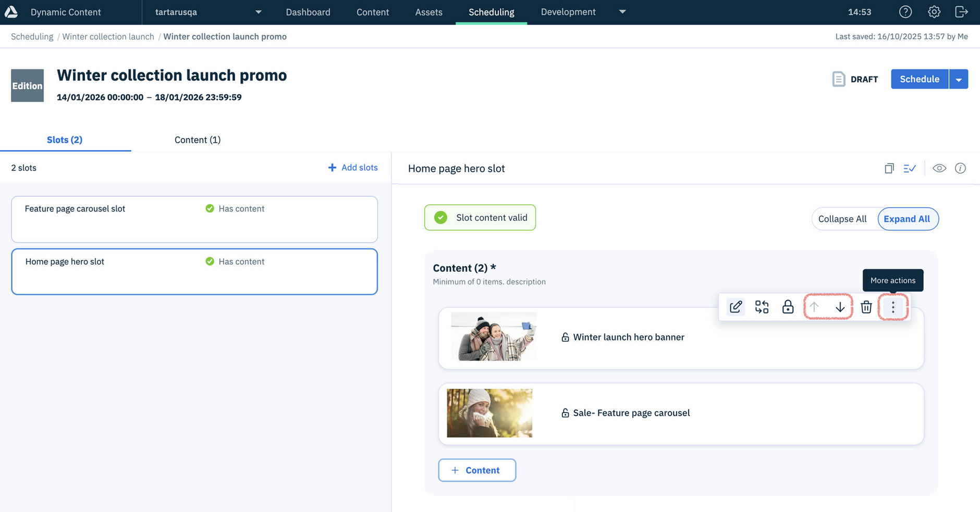980x512 pixels.
Task: Click Add slots to add a new slot
Action: coord(353,167)
